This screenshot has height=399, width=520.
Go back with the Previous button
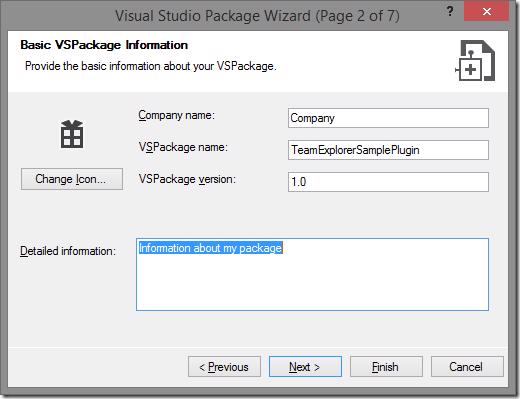pos(224,367)
